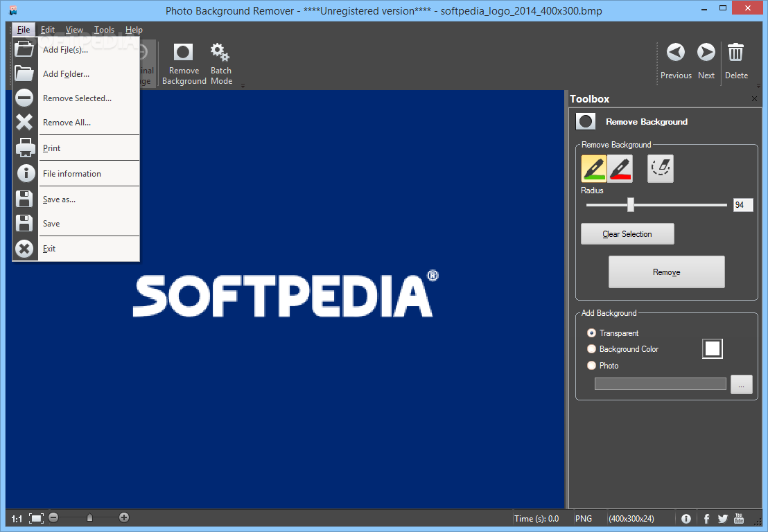Screen dimensions: 768x532
Task: Click the Clear Selection button
Action: point(627,234)
